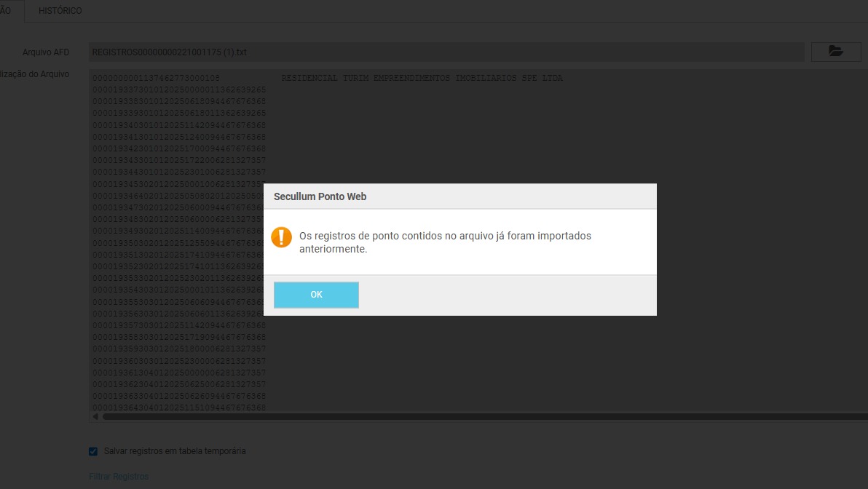Image resolution: width=868 pixels, height=489 pixels.
Task: Select the record line starting 0000193573
Action: [x=179, y=325]
